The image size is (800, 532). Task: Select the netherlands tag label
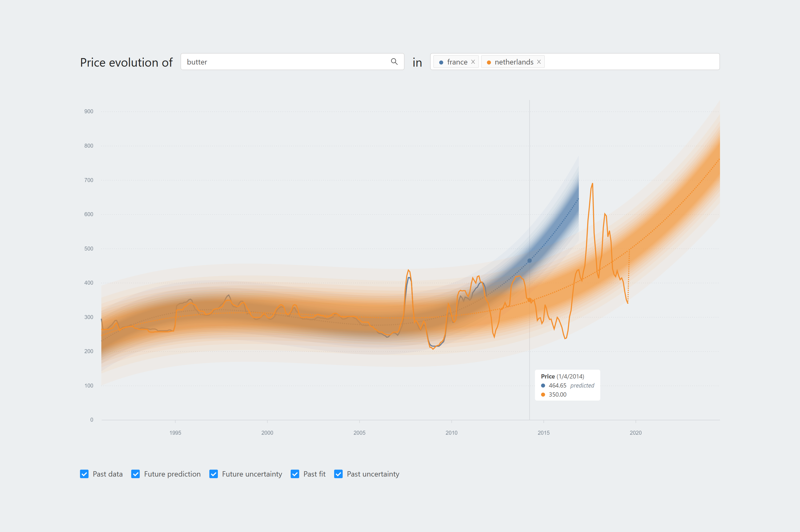(514, 62)
